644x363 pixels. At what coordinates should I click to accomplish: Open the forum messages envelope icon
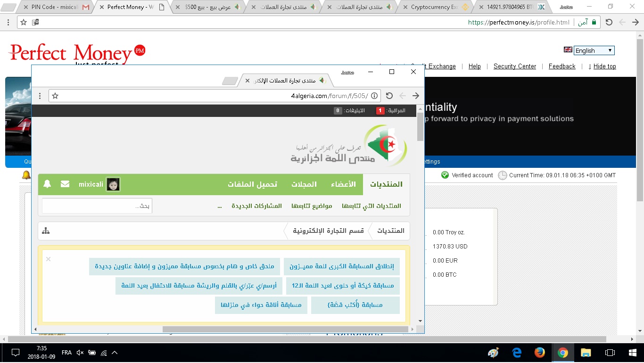pos(65,184)
